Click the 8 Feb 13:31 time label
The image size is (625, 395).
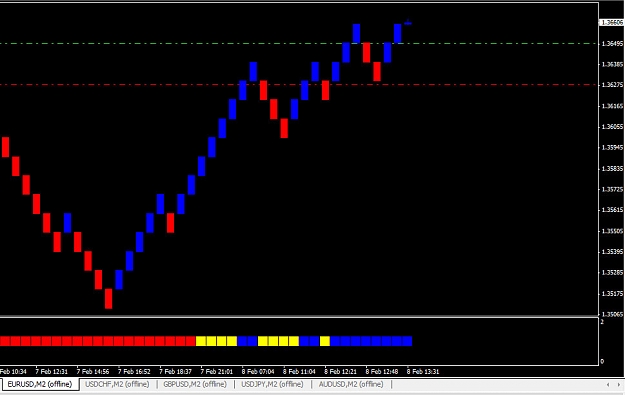[423, 371]
